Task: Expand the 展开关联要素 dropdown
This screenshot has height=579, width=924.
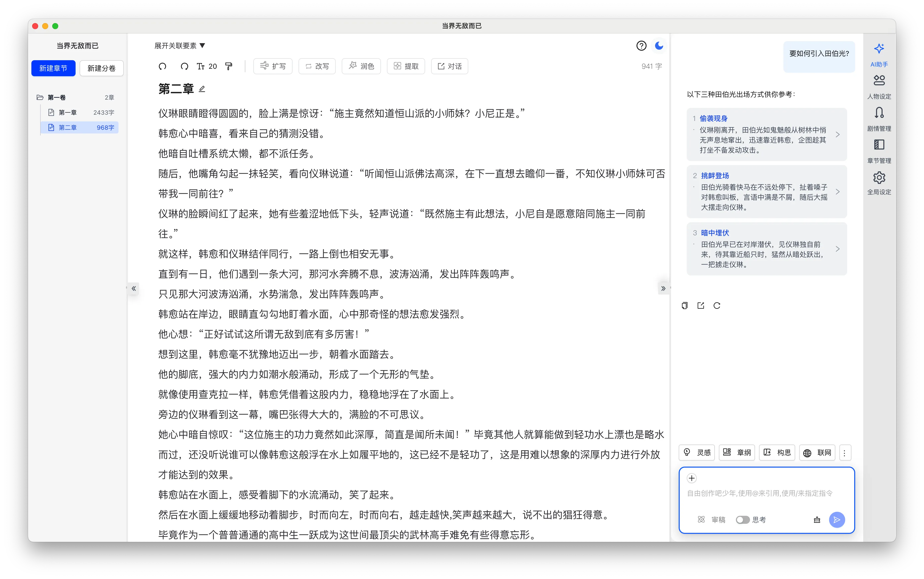Action: coord(180,46)
